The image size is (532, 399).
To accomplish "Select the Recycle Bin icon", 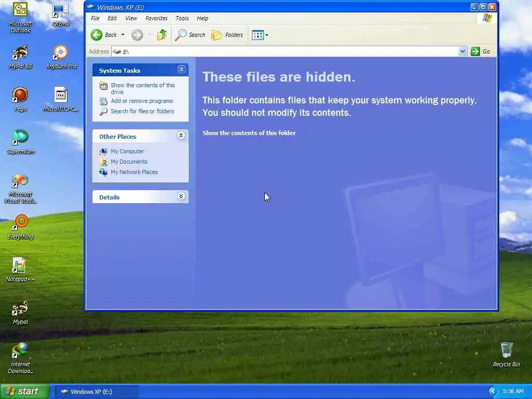I will 506,355.
